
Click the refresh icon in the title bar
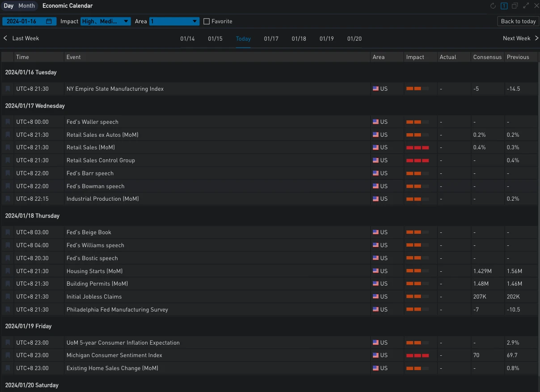coord(493,6)
